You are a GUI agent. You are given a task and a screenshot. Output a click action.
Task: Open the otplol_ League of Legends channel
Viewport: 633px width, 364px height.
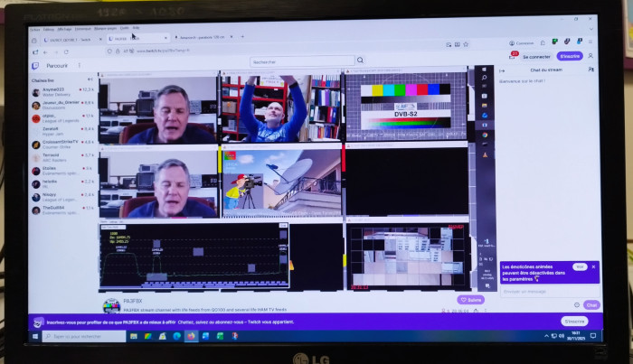point(63,118)
